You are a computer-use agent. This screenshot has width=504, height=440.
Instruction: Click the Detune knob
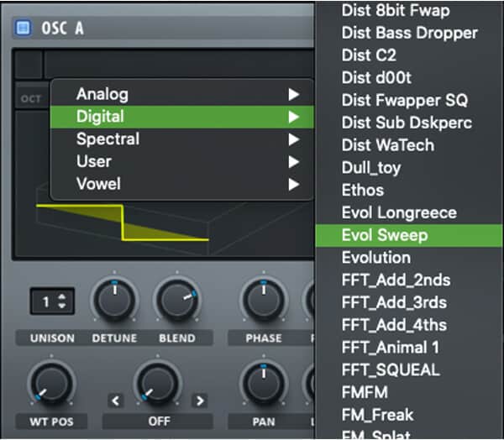[x=114, y=300]
